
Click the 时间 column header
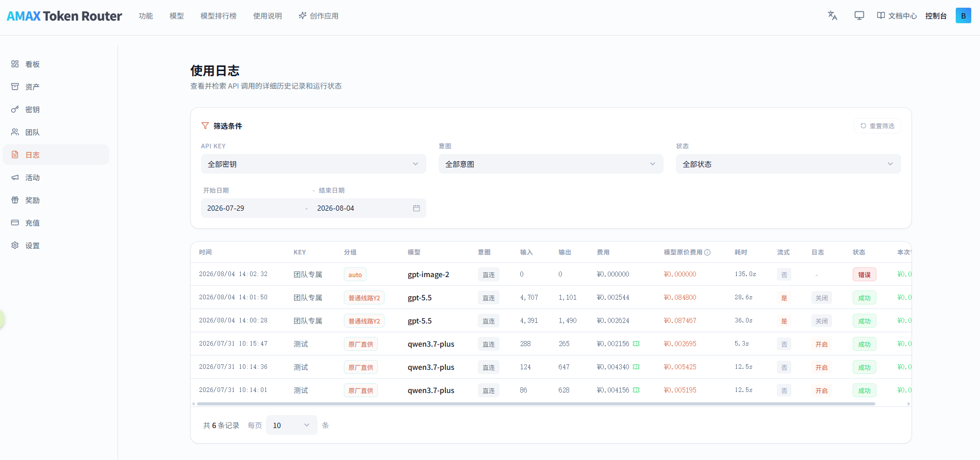(x=205, y=252)
